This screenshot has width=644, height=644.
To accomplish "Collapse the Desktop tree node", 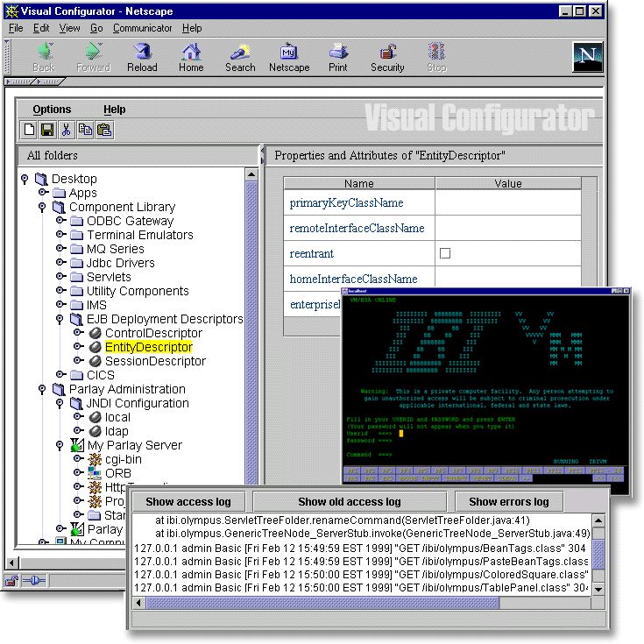I will [x=25, y=179].
